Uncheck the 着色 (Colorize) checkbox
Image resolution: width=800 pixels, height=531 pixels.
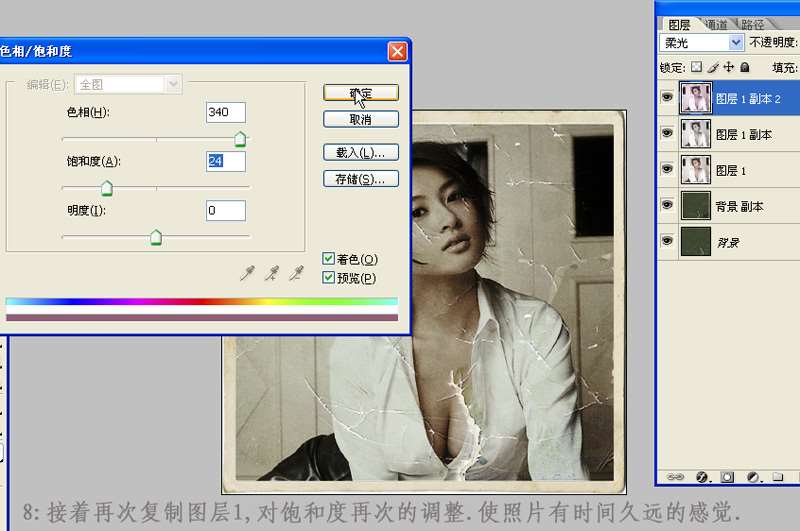[x=329, y=259]
